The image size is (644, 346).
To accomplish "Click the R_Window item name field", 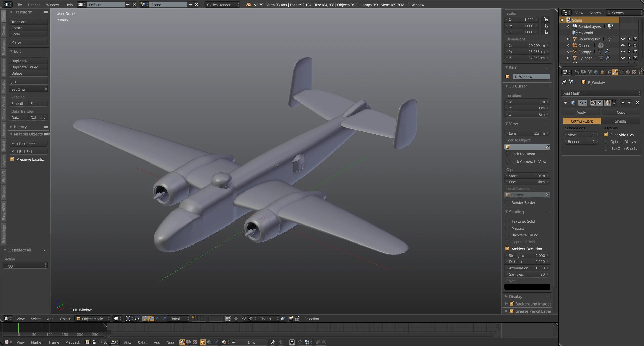I will [x=531, y=77].
